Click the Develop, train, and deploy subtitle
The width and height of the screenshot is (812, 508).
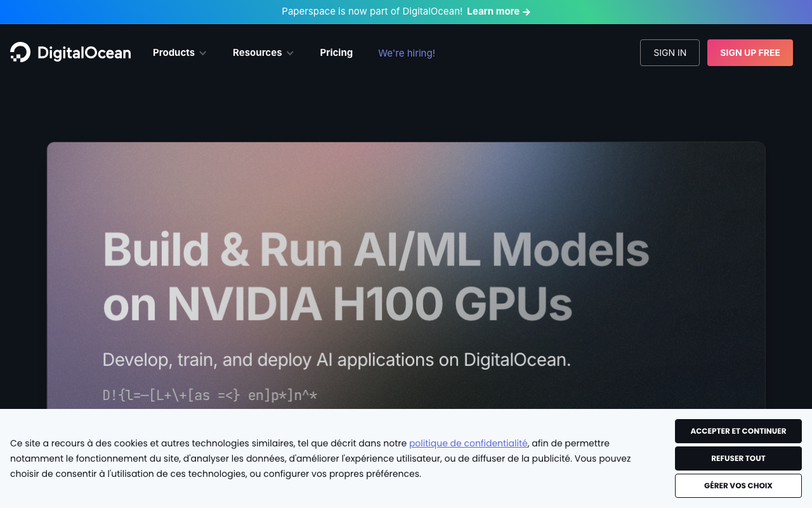pos(337,360)
